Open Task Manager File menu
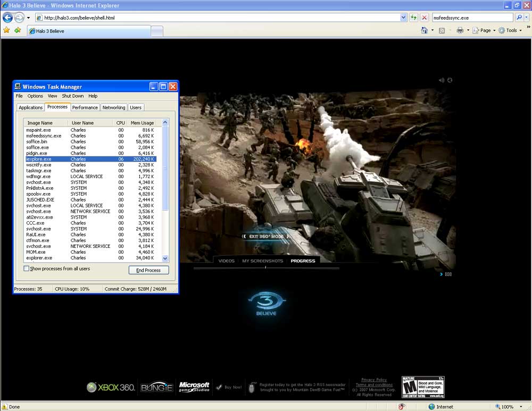Viewport: 532px width, 411px height. [19, 96]
